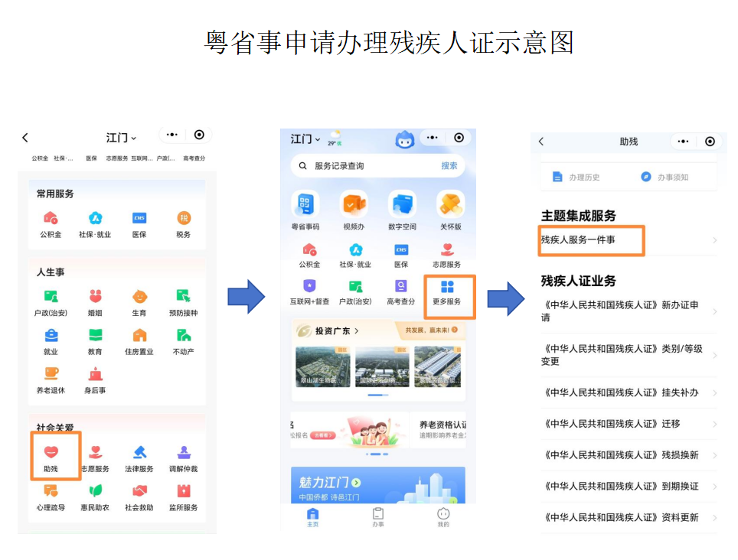
Task: Open the 更多服务 grid icon
Action: (447, 288)
